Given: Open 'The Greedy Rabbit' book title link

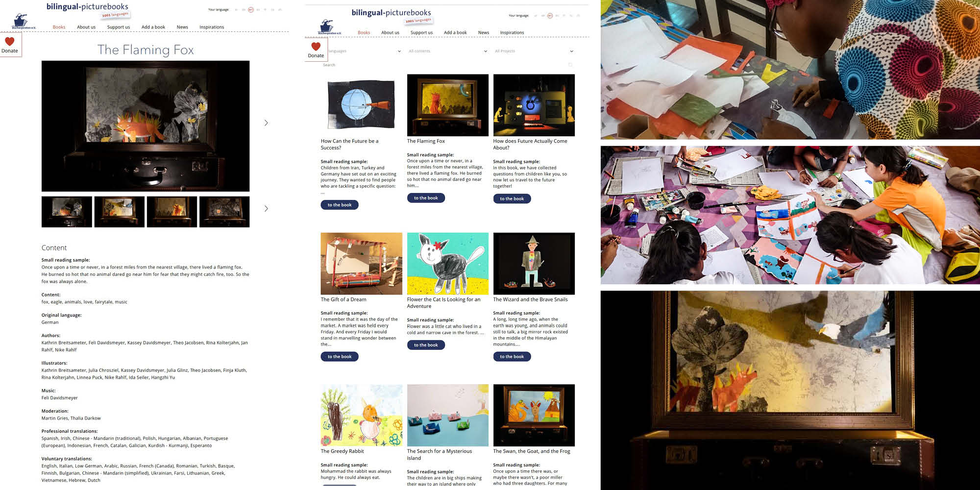Looking at the screenshot, I should 342,451.
